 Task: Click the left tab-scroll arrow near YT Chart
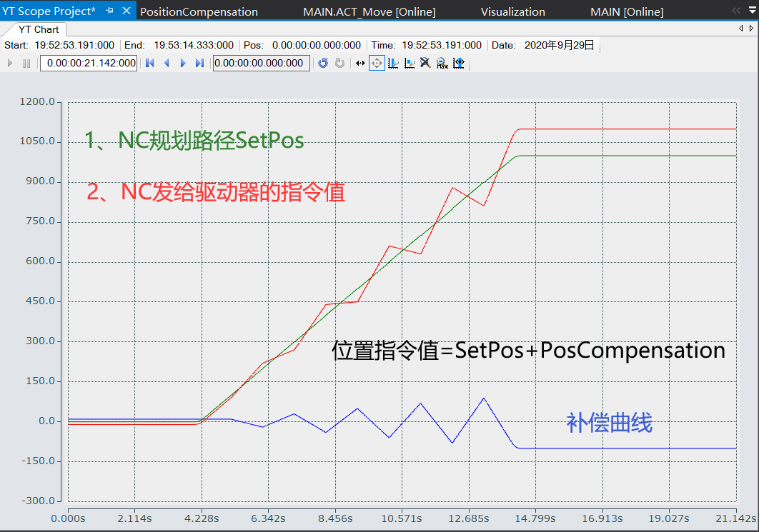[x=741, y=28]
